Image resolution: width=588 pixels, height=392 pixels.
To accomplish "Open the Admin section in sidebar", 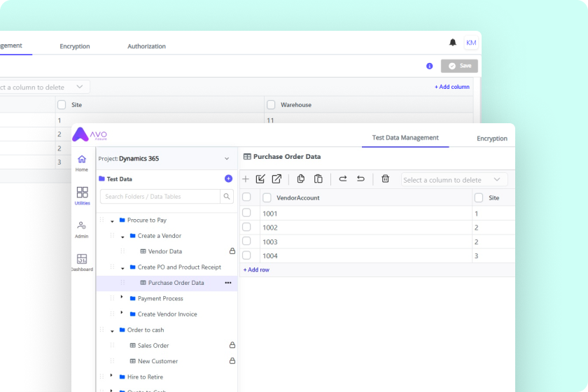I will (82, 229).
